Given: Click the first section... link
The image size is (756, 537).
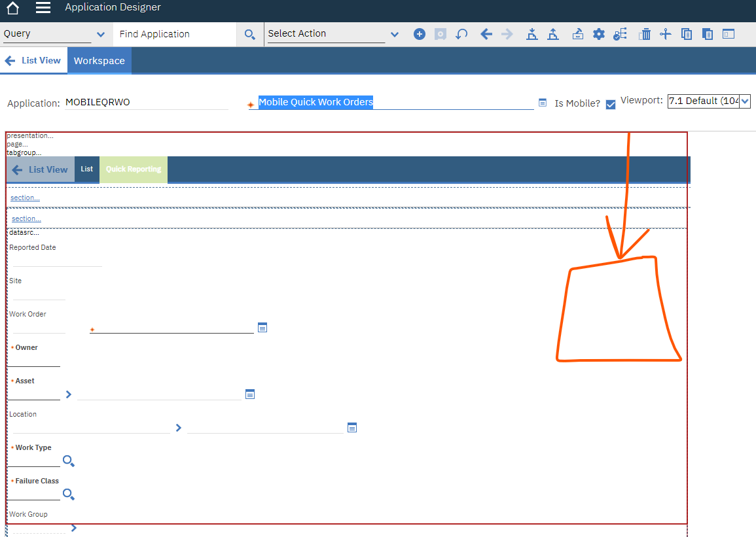Looking at the screenshot, I should 25,198.
